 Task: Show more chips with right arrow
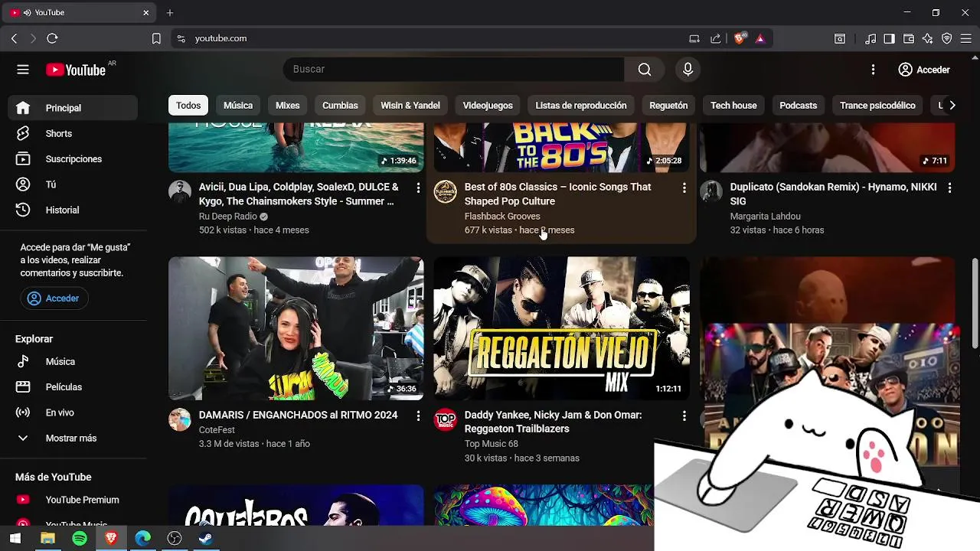pos(952,106)
